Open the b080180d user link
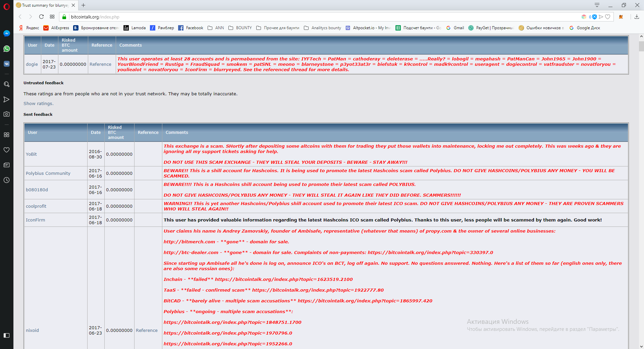Viewport: 644px width, 349px height. (37, 190)
